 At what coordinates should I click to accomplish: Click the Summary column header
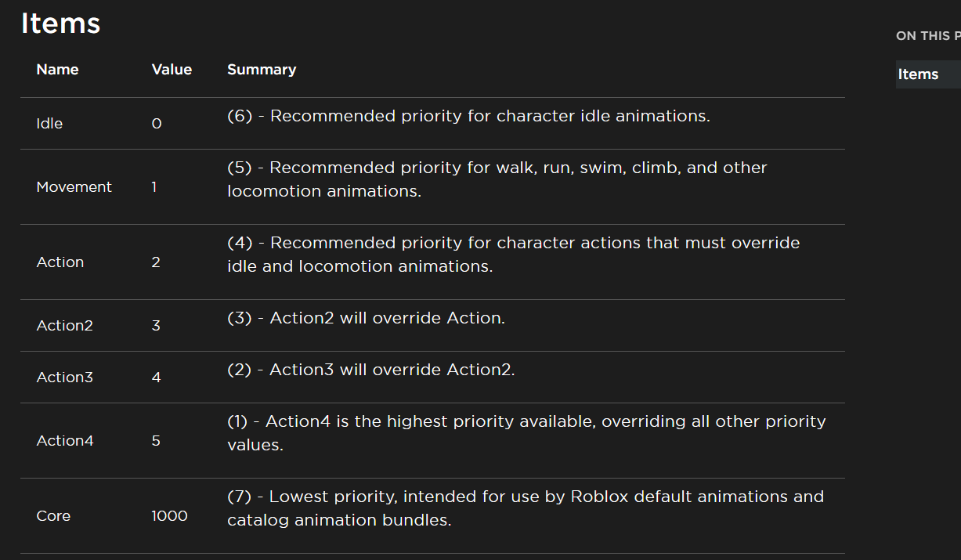[x=262, y=70]
